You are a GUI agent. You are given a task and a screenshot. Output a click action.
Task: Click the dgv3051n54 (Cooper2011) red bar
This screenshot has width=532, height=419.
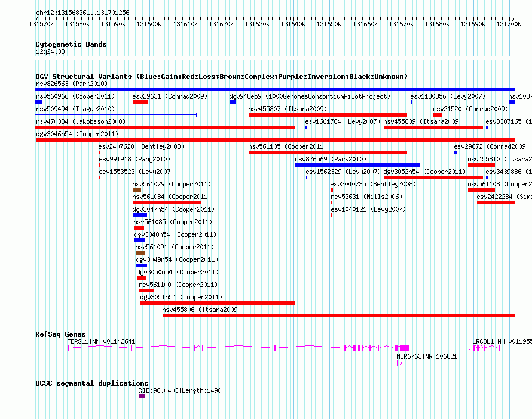tap(218, 303)
